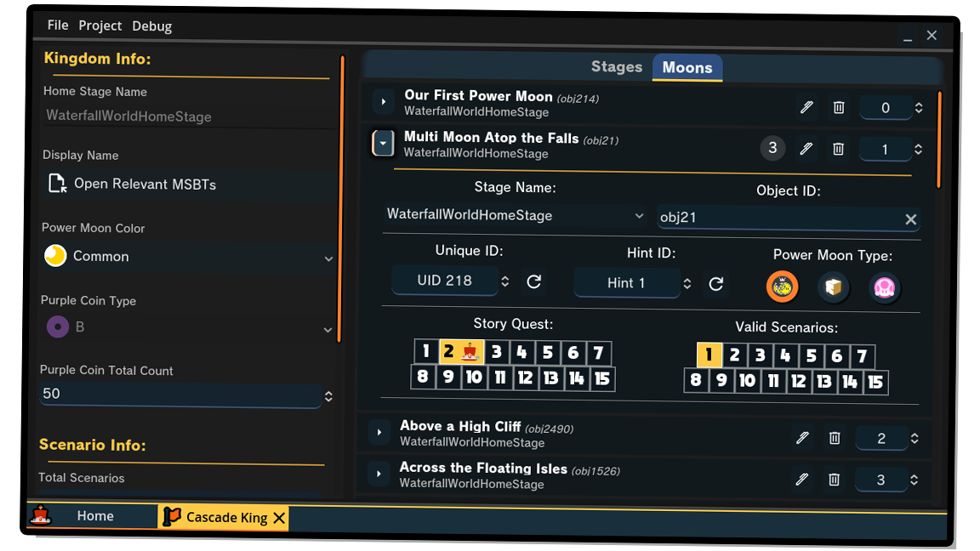The height and width of the screenshot is (551, 980).
Task: Toggle Valid Scenario 12
Action: coord(798,381)
